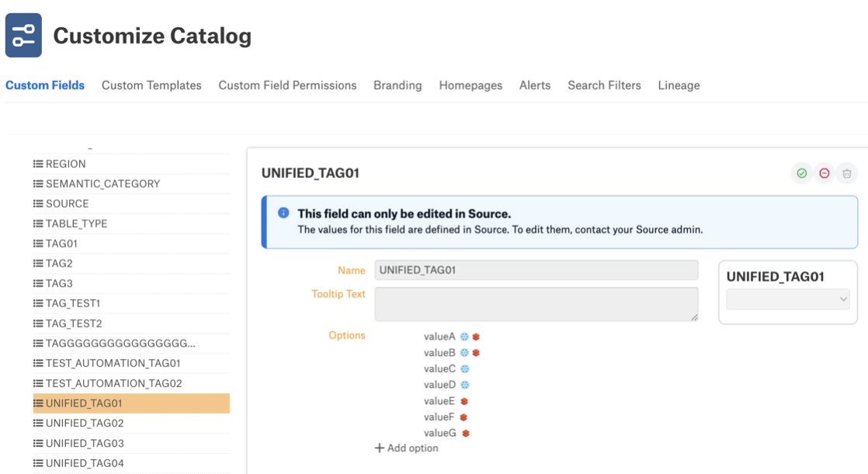Click the blue info icon in banner
Image resolution: width=868 pixels, height=474 pixels.
(283, 213)
